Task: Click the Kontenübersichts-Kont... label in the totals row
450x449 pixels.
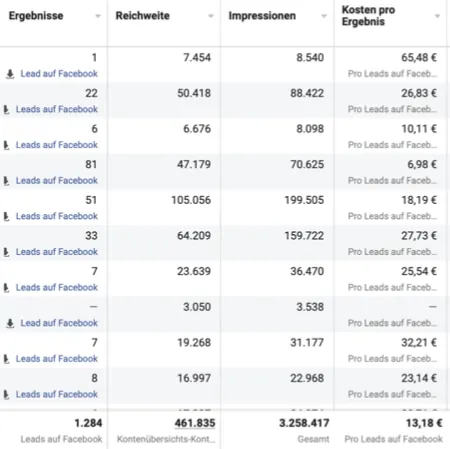Action: click(x=166, y=439)
